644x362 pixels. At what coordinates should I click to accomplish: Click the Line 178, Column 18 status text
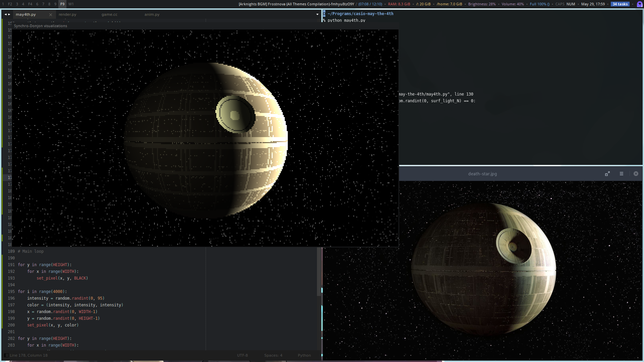click(x=29, y=355)
